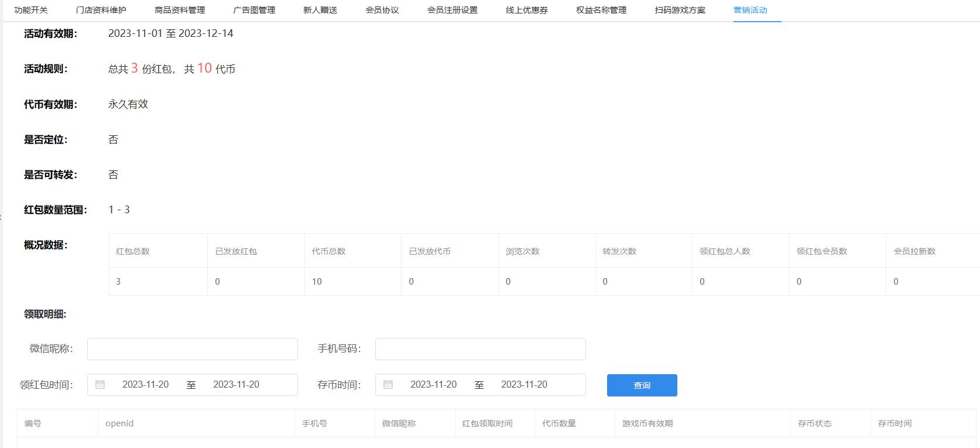Set 存币时间 end date field

pyautogui.click(x=525, y=385)
